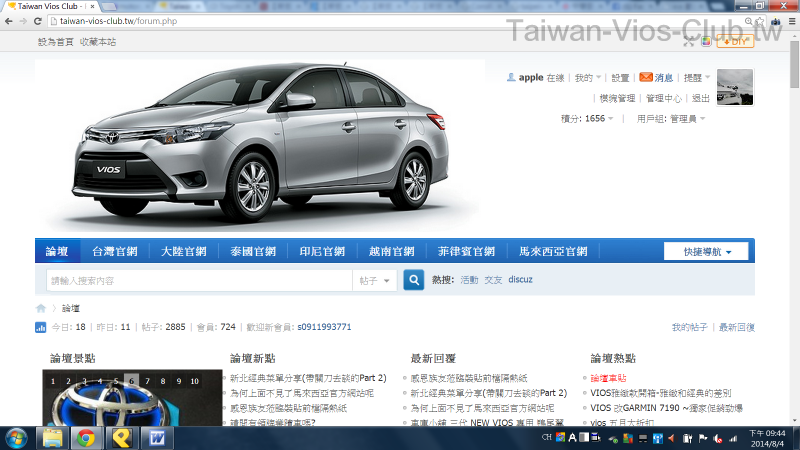Open the 越南官網 navigation tab
Image resolution: width=800 pixels, height=450 pixels.
click(392, 251)
